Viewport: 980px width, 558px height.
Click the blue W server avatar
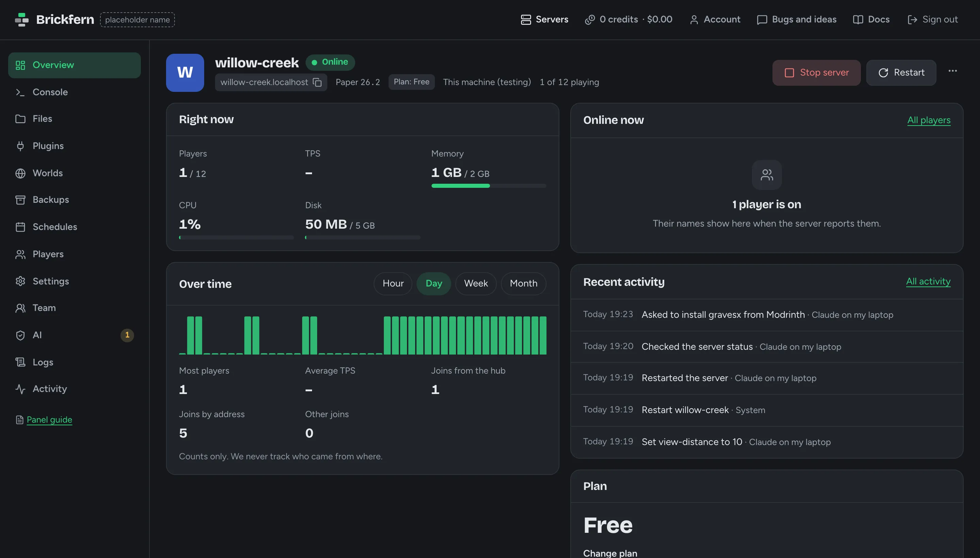(185, 73)
